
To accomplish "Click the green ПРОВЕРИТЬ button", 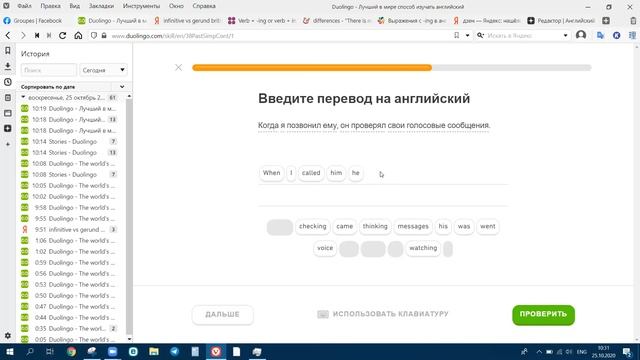I will pos(543,314).
